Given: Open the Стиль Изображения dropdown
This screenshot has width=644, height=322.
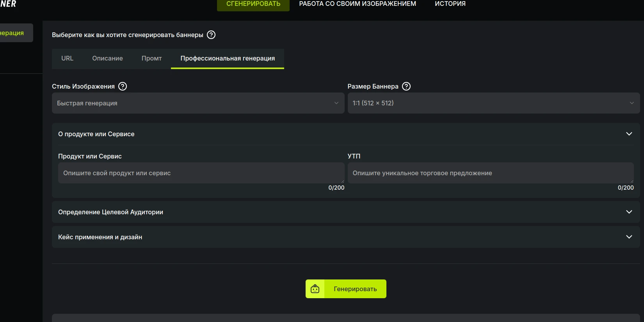Looking at the screenshot, I should click(x=198, y=103).
